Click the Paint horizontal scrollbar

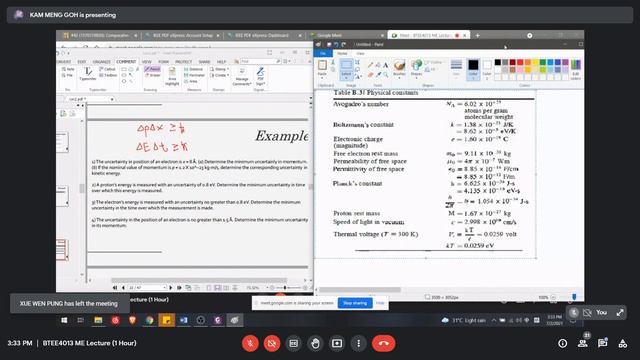[360, 290]
